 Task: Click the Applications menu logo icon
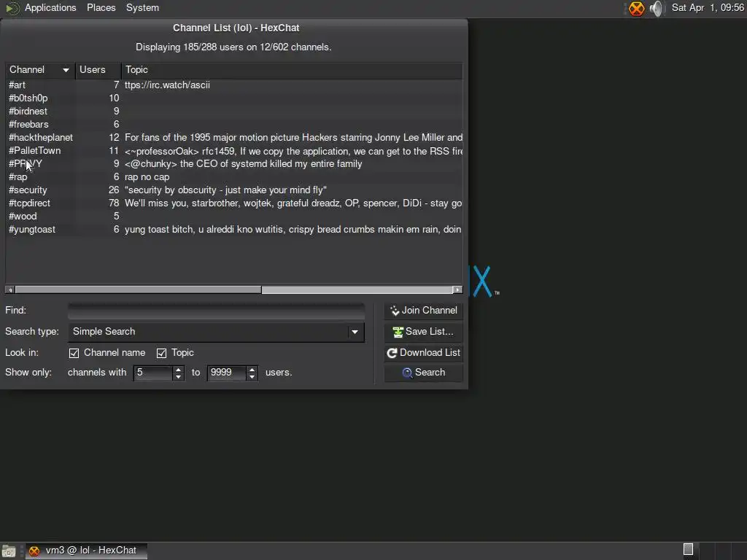[x=12, y=8]
